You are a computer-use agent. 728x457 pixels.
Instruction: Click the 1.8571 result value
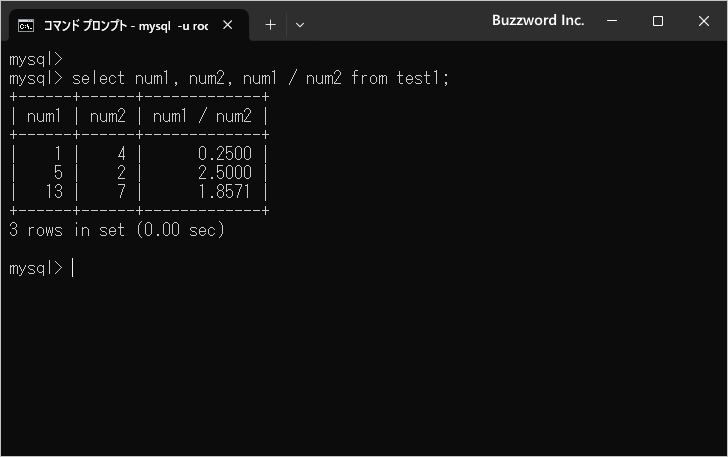225,192
